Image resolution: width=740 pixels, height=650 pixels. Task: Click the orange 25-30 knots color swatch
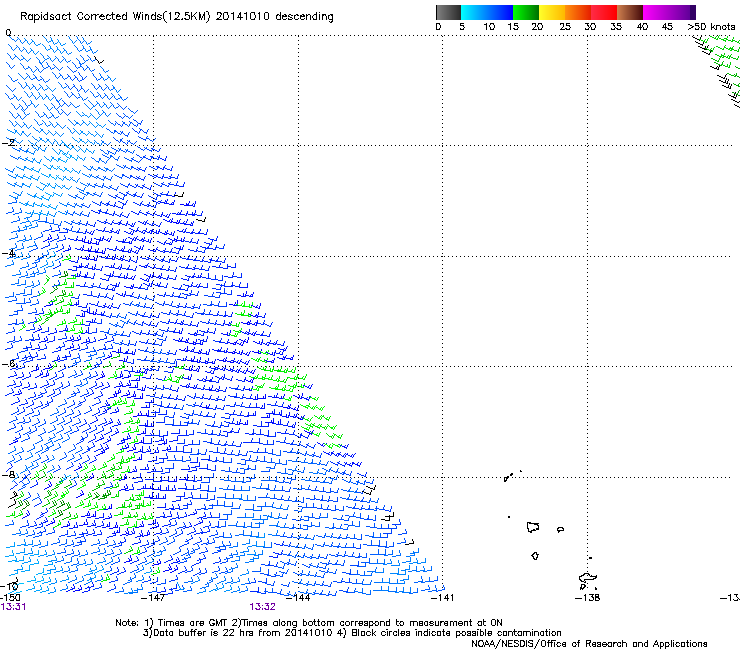click(578, 12)
